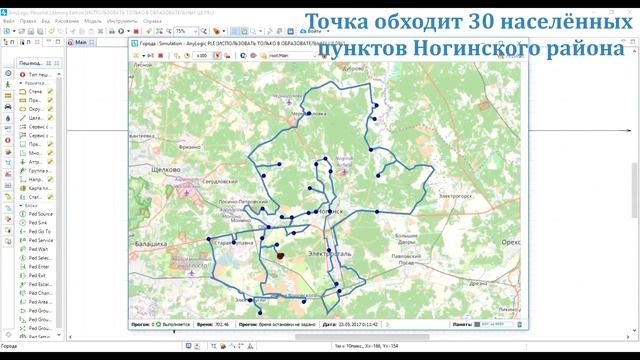The image size is (640, 360).
Task: Select the Ped Escal... block
Action: coord(36,284)
